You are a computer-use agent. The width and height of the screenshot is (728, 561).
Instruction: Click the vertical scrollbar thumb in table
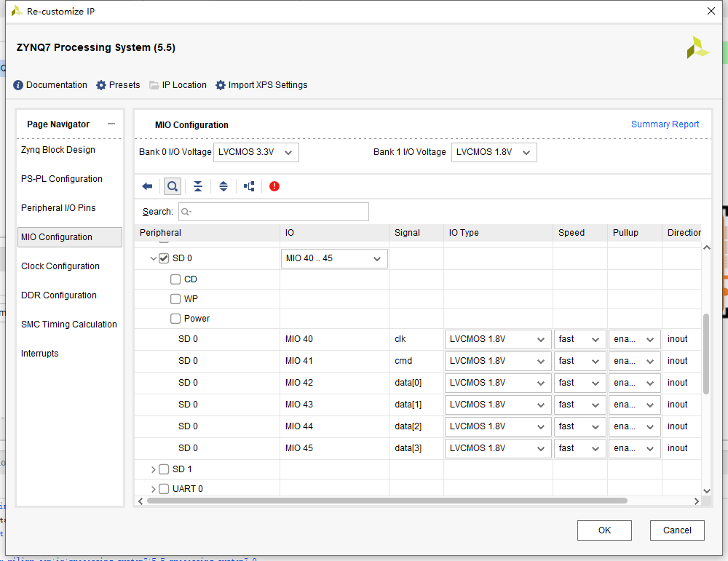(x=706, y=354)
